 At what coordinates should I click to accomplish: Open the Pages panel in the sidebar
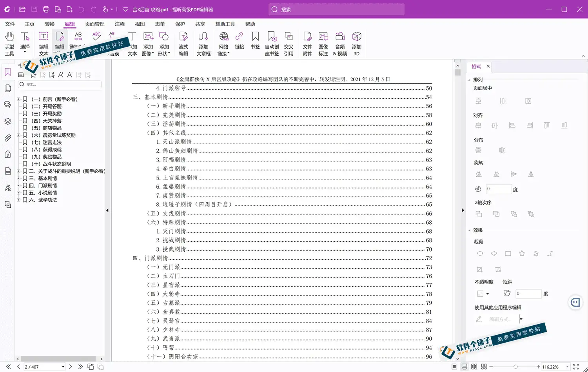point(7,89)
